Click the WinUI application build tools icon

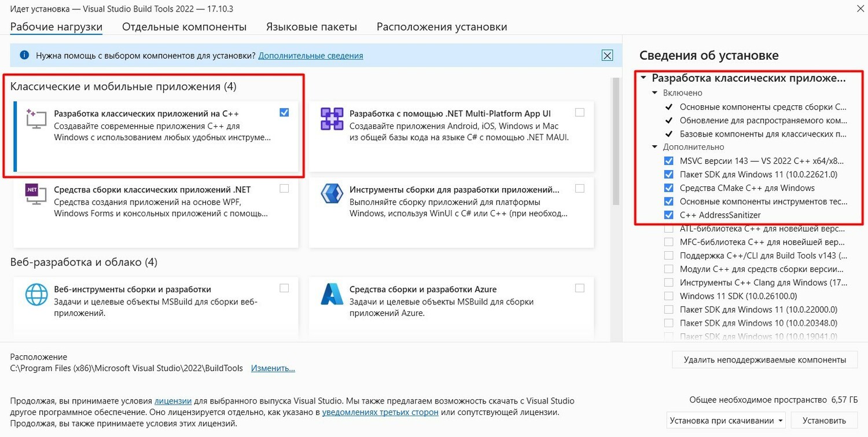tap(332, 194)
